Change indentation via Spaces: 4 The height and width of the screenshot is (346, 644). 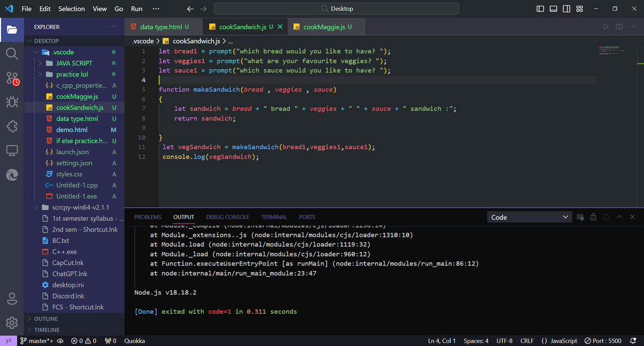click(x=476, y=341)
